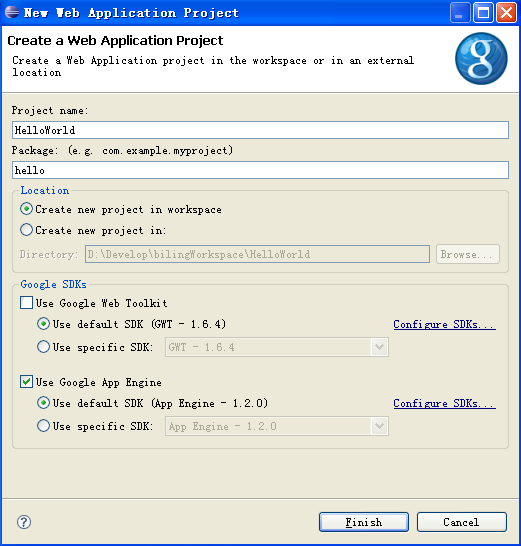Close the dialog with the red X
The height and width of the screenshot is (546, 521).
(506, 13)
